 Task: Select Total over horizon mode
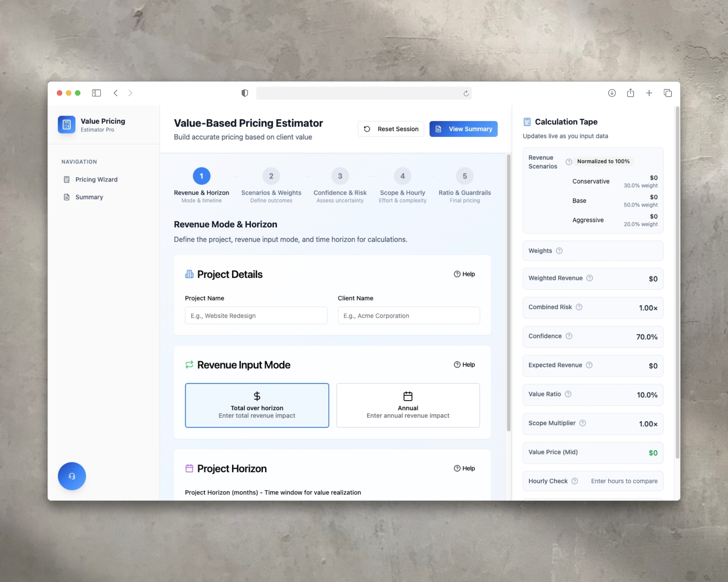coord(257,405)
